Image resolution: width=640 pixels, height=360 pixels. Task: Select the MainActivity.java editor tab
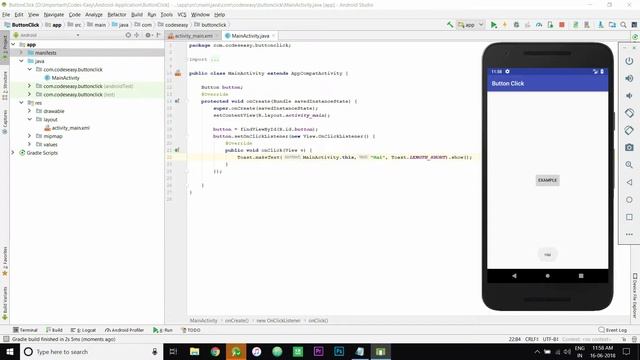(250, 36)
